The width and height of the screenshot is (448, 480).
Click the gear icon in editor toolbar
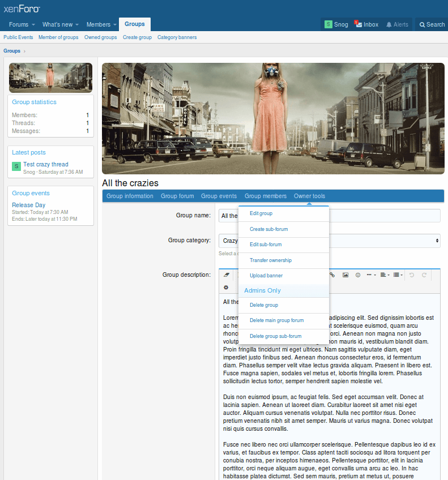[x=226, y=288]
